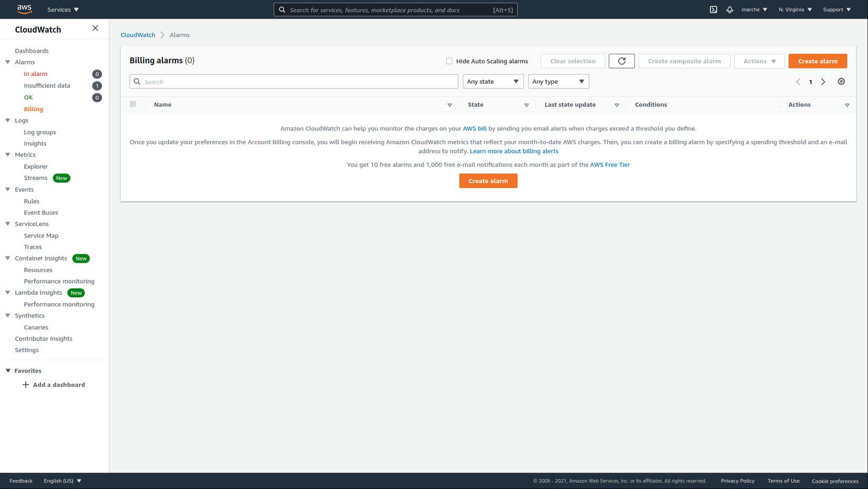Collapse the ServiceLens section
Image resolution: width=868 pixels, height=489 pixels.
click(8, 224)
